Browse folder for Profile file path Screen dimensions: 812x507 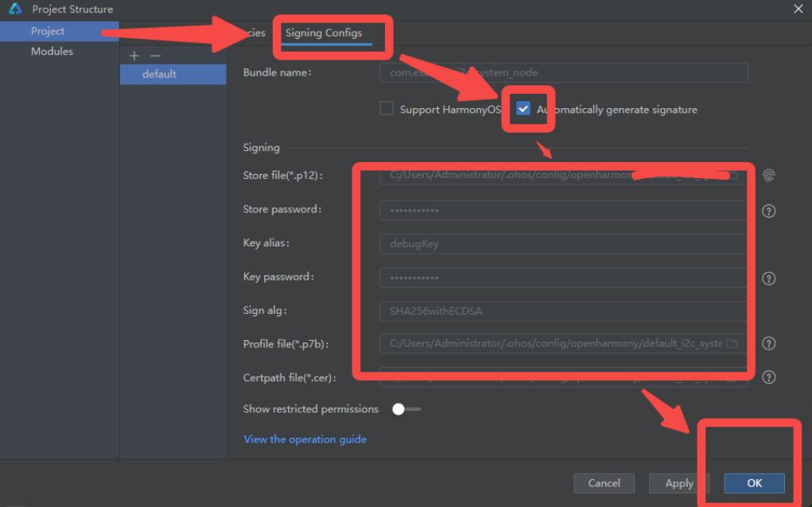click(x=732, y=343)
